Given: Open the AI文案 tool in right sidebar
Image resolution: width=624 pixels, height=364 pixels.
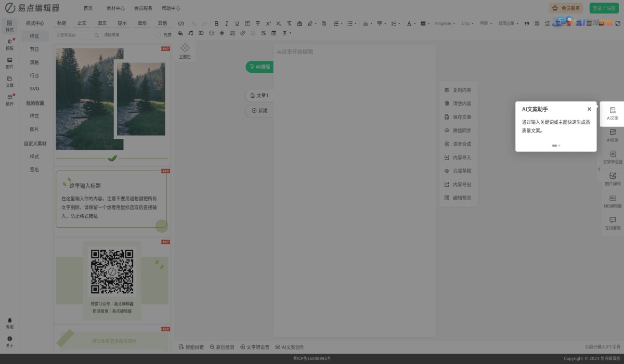Looking at the screenshot, I should [613, 113].
